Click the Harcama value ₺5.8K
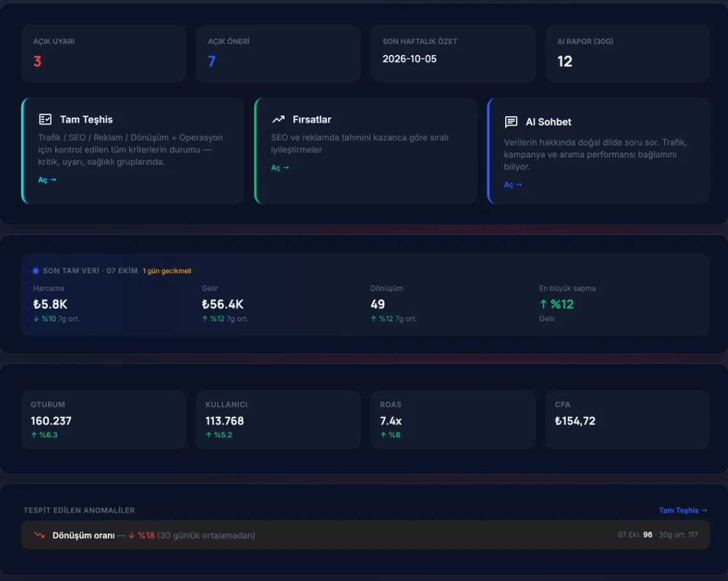Image resolution: width=728 pixels, height=581 pixels. 50,305
